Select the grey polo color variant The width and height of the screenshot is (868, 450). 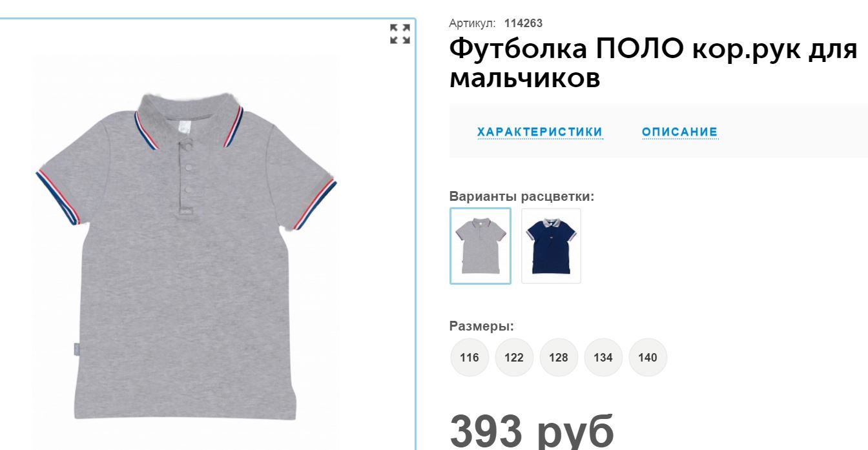(480, 245)
